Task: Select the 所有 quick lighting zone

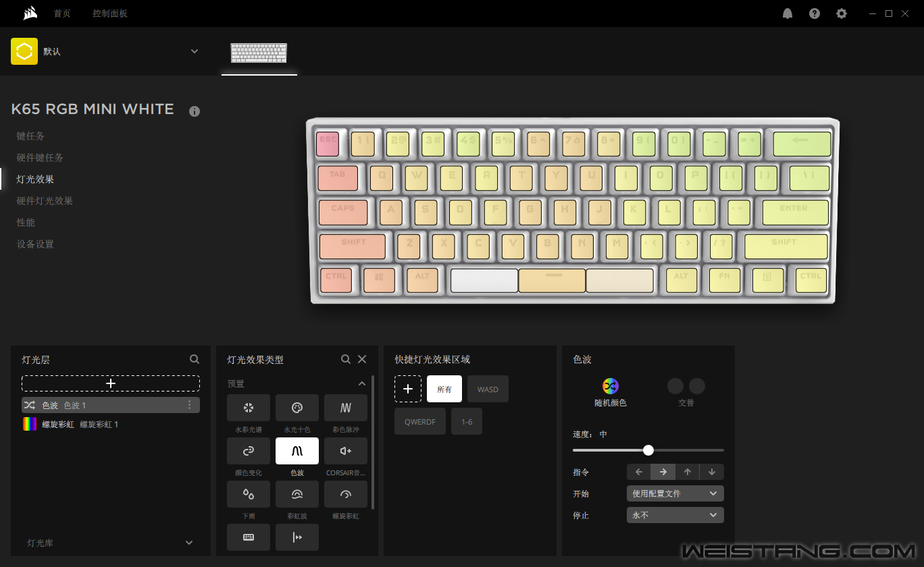Action: (444, 389)
